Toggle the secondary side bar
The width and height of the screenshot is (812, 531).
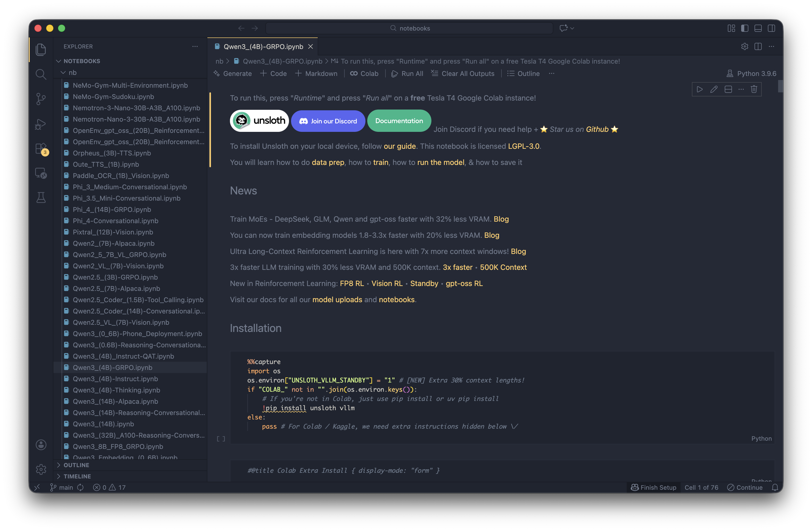[x=771, y=28]
